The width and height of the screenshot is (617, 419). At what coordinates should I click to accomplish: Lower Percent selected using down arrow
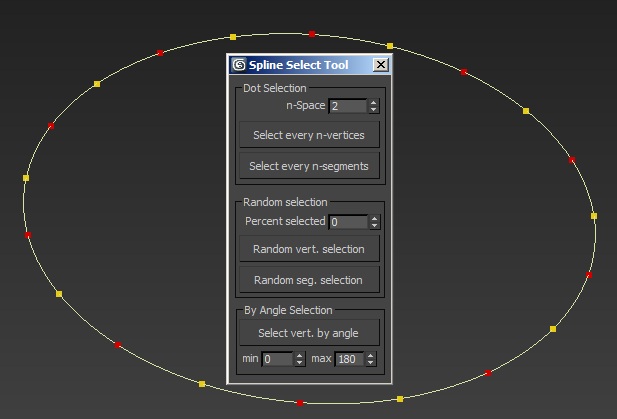coord(375,226)
